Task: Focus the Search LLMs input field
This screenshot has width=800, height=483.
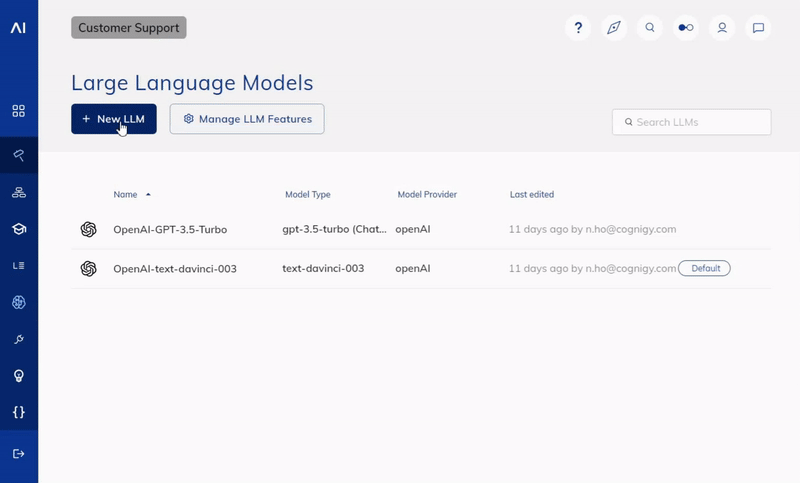Action: pos(691,122)
